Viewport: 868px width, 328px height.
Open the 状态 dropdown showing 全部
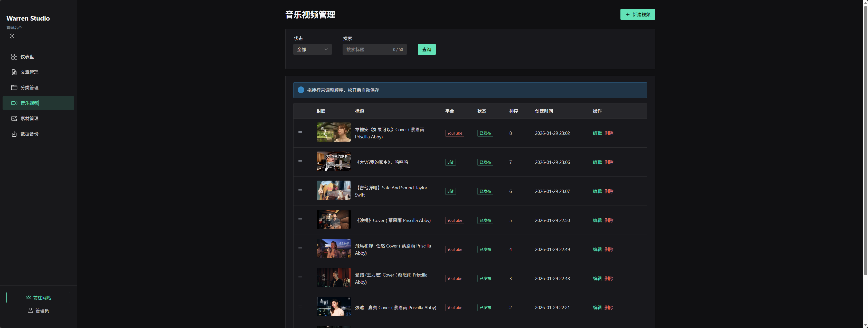[312, 50]
